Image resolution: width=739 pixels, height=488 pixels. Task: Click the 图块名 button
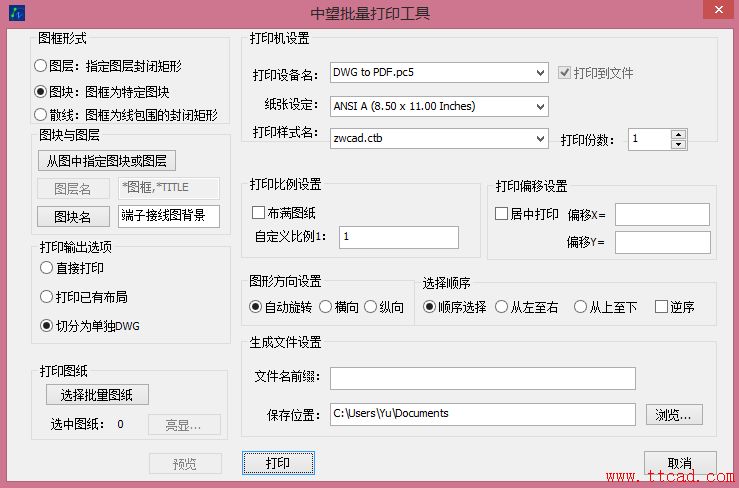click(73, 217)
